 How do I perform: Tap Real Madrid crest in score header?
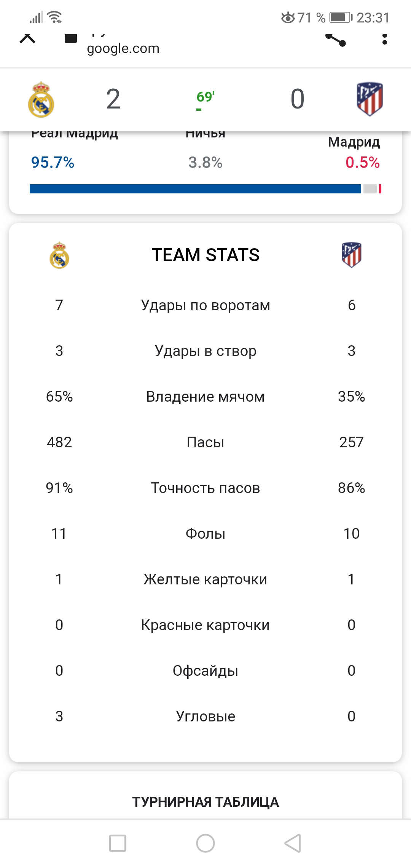(x=41, y=99)
